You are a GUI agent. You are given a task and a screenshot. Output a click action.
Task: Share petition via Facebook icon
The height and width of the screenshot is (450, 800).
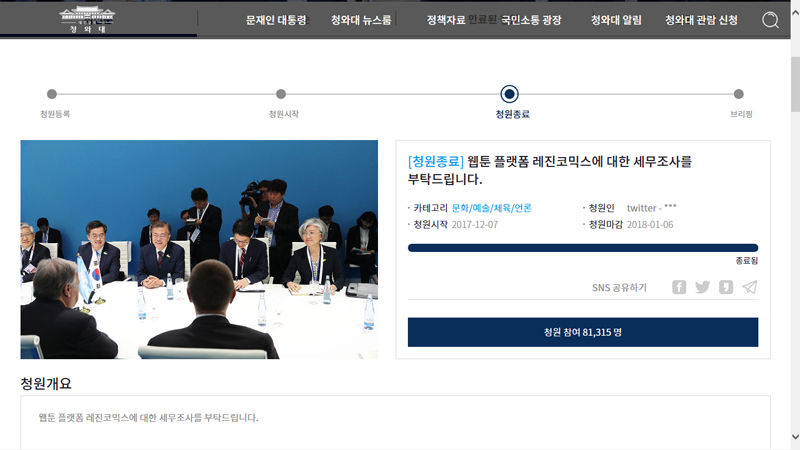[x=679, y=287]
